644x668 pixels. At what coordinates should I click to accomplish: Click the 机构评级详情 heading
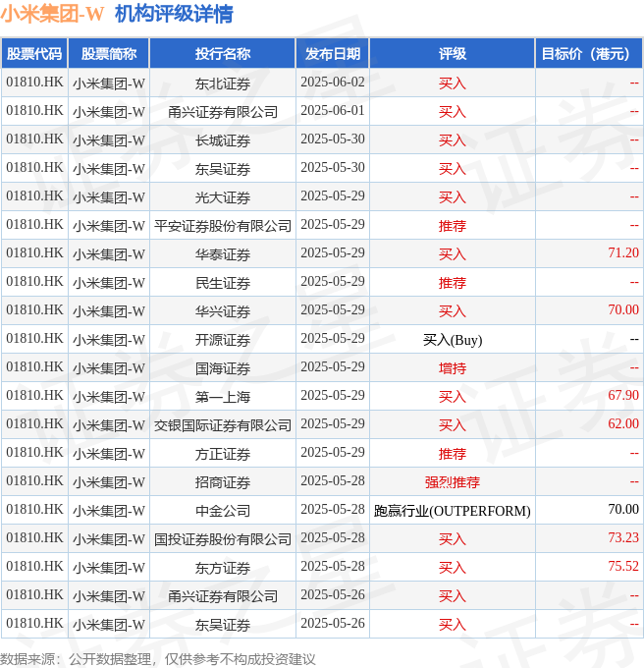coord(174,14)
